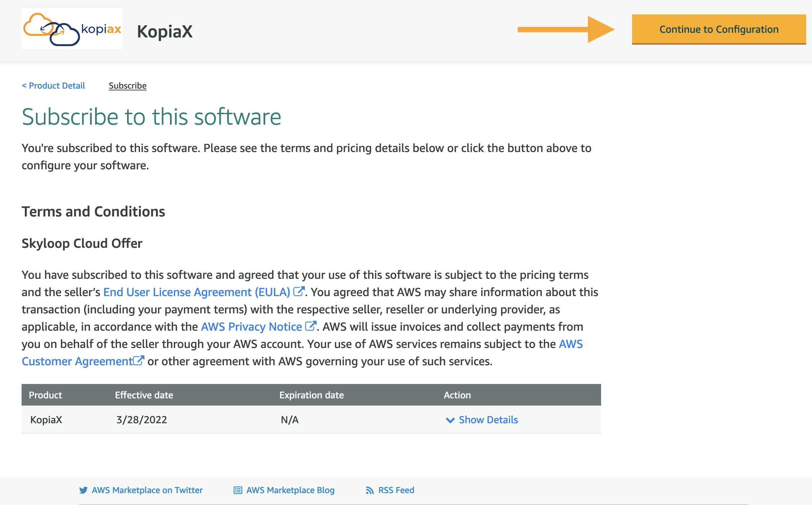
Task: Click the Privacy Notice external link icon
Action: pos(311,326)
